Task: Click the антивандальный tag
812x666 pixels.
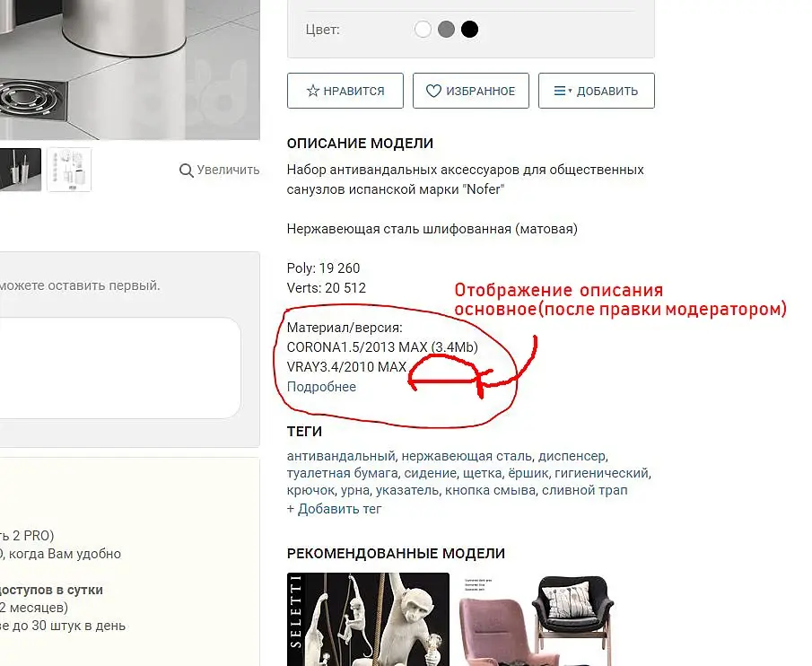Action: tap(341, 456)
